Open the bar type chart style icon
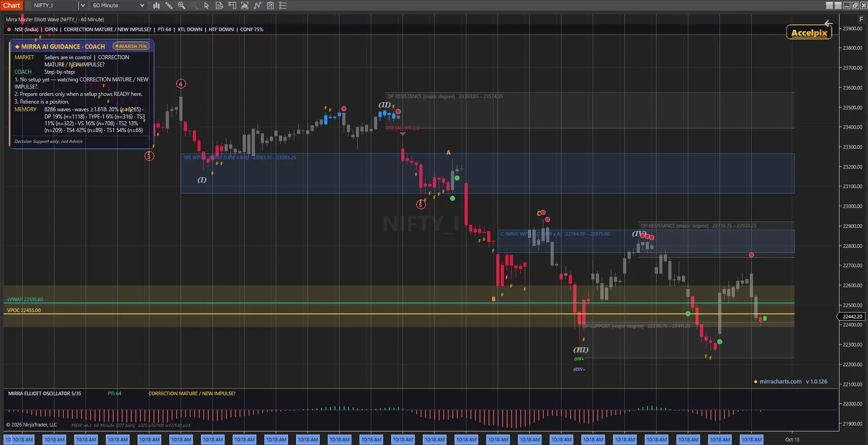Screen dimensions: 868x445 156,5
